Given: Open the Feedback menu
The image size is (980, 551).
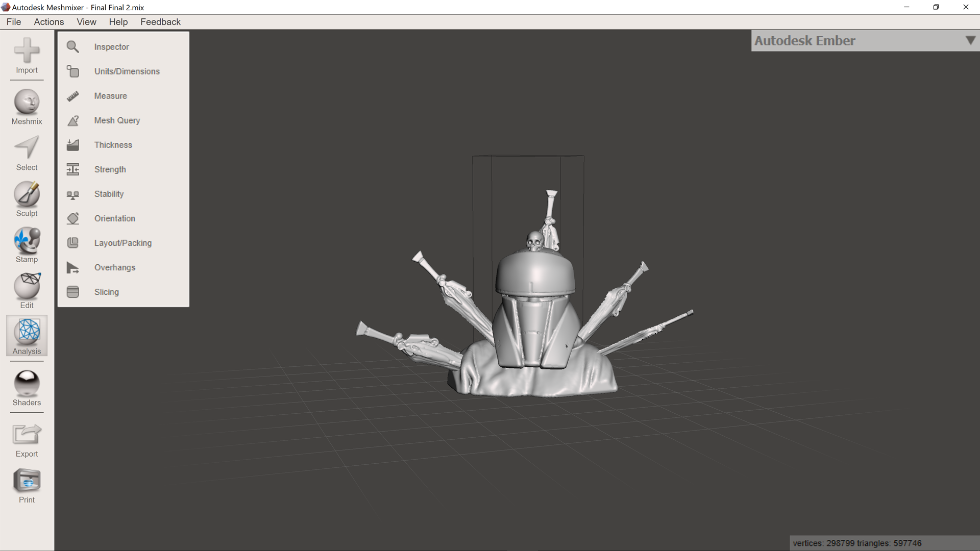Looking at the screenshot, I should pyautogui.click(x=160, y=22).
